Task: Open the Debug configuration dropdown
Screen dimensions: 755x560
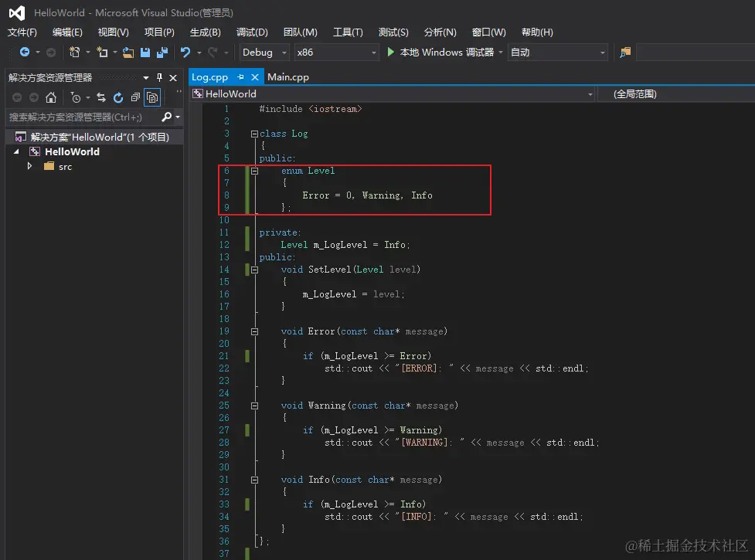Action: [x=284, y=53]
